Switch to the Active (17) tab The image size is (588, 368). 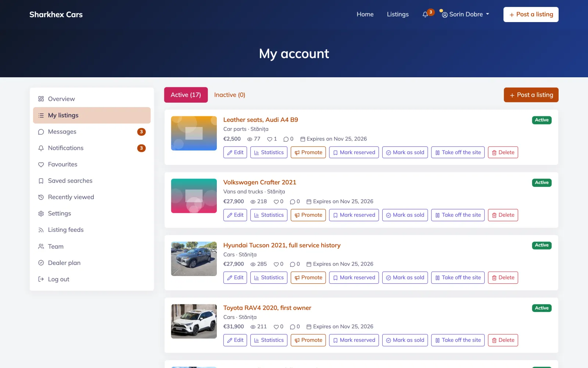click(x=186, y=95)
